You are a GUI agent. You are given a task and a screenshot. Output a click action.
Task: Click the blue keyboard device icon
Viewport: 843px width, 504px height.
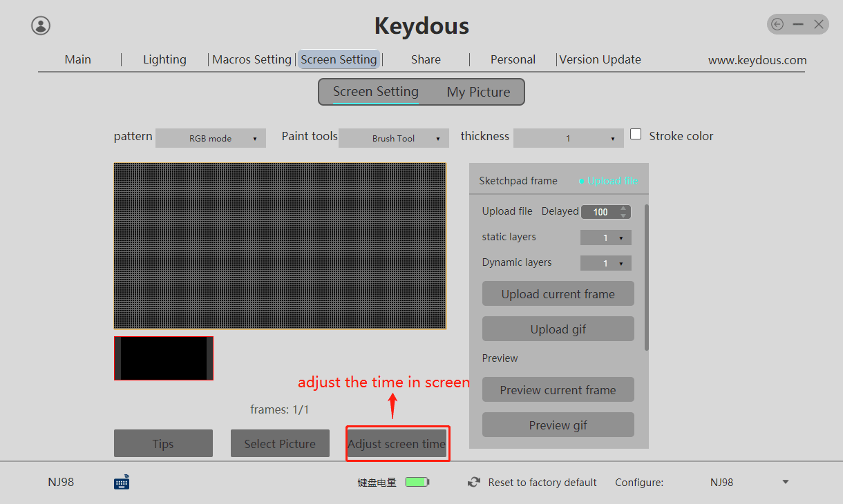122,482
